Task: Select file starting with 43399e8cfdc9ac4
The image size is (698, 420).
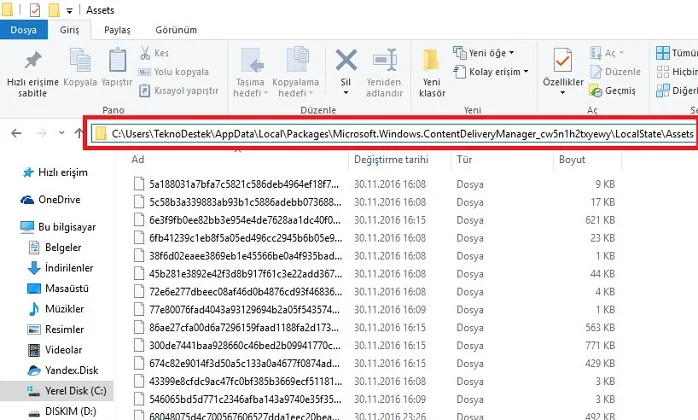Action: 237,381
